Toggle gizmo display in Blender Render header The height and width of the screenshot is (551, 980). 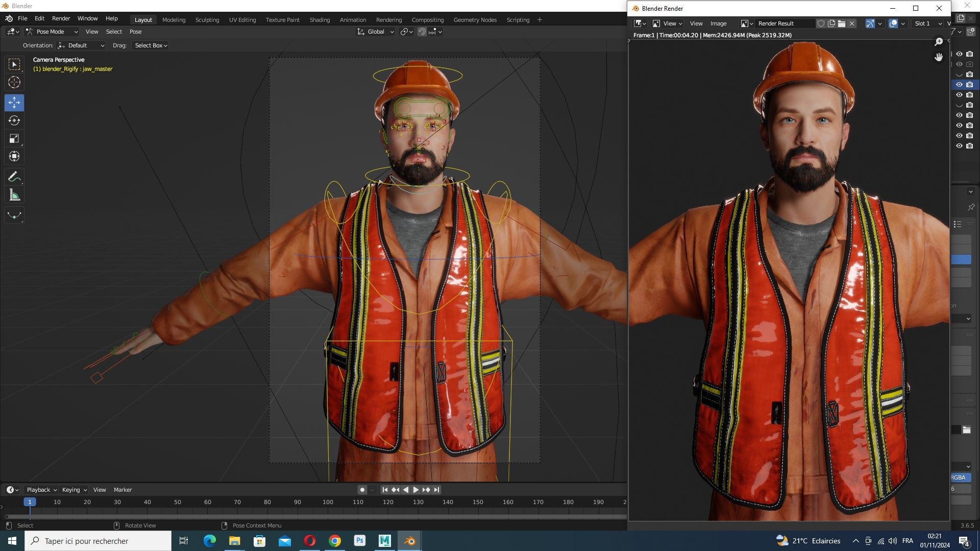pos(870,23)
